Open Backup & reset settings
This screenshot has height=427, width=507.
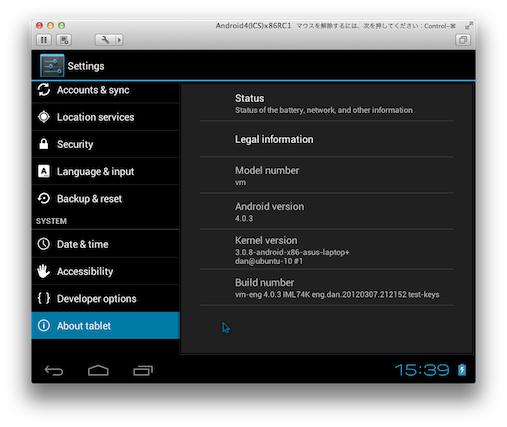coord(106,199)
